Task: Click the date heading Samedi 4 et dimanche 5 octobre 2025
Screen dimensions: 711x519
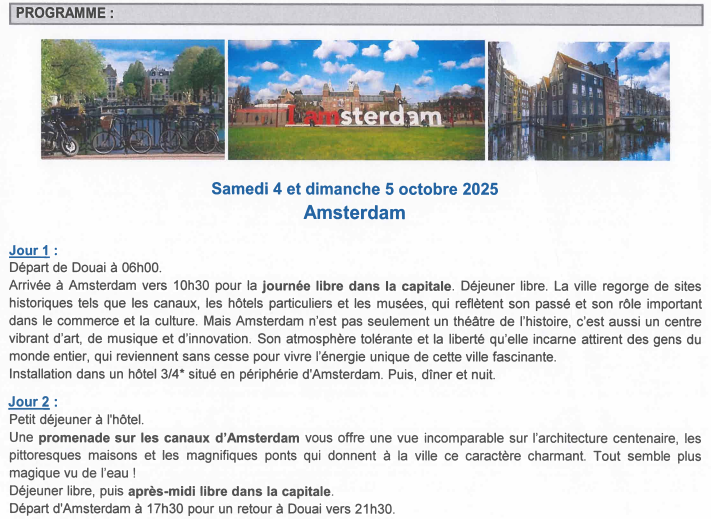Action: click(x=355, y=189)
